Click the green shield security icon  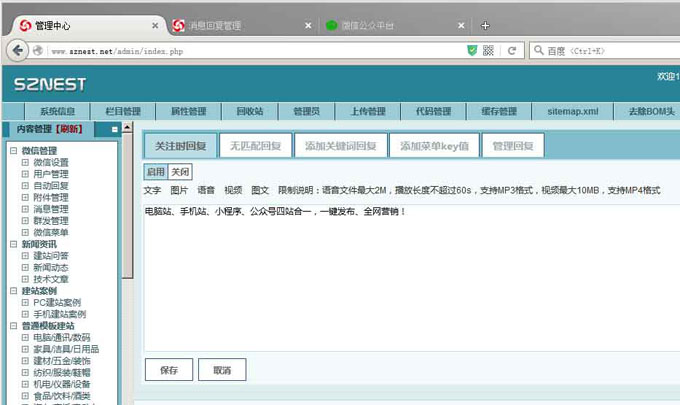click(472, 50)
